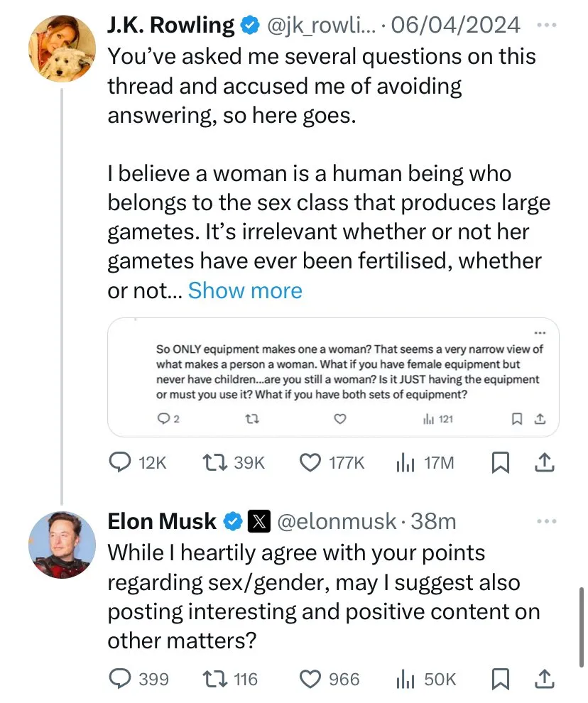View analytics of the 17M views post
This screenshot has width=588, height=703.
click(405, 463)
